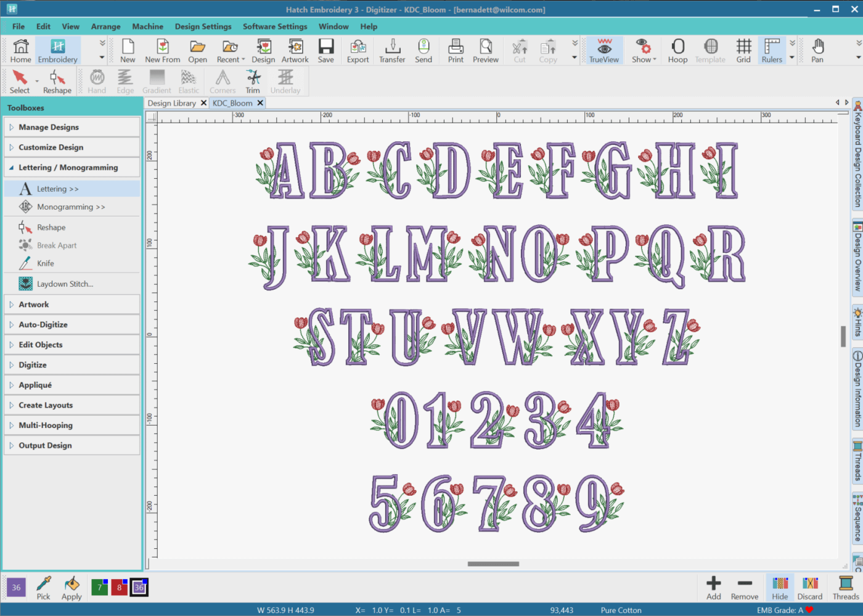Click the Trim stitch tool

(x=253, y=81)
